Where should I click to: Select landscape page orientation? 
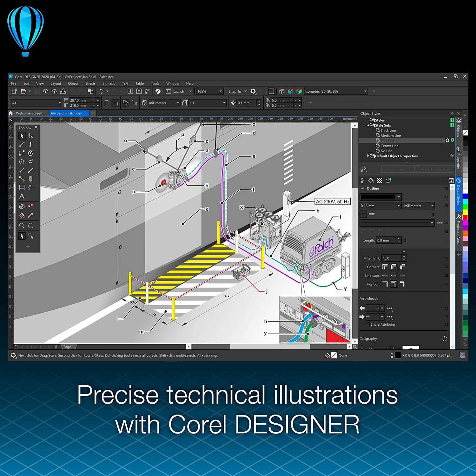[x=115, y=103]
